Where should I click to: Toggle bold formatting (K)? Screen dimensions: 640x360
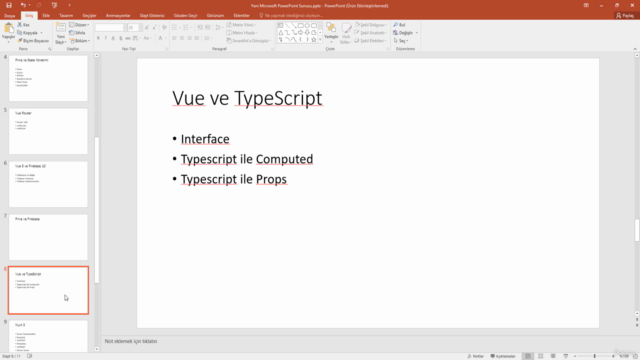pos(98,38)
